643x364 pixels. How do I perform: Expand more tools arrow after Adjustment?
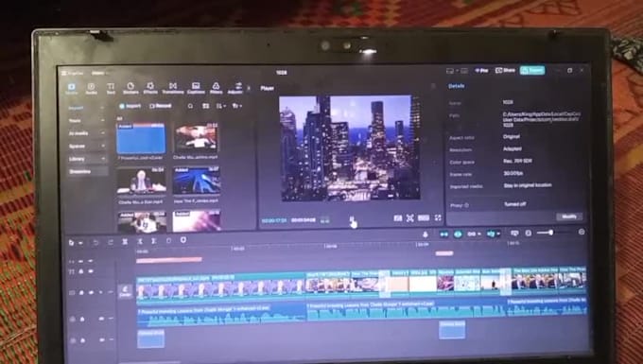point(249,88)
